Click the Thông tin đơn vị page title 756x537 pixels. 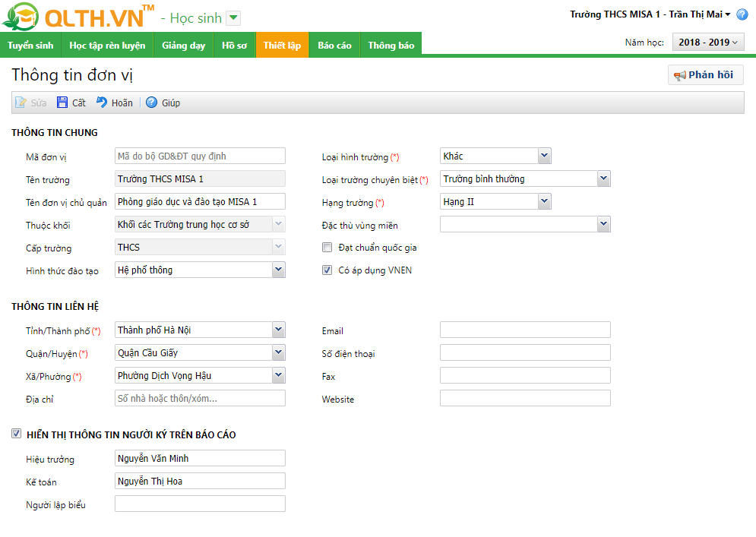click(72, 75)
